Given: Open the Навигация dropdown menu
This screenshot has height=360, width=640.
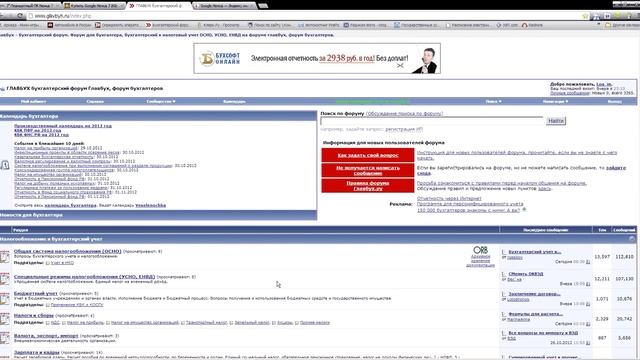Looking at the screenshot, I should tap(556, 102).
